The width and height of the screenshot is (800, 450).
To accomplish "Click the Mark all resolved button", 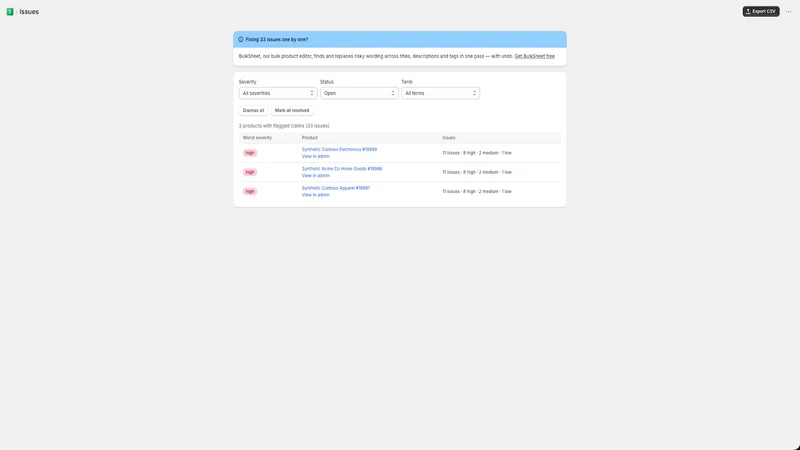I will coord(292,110).
